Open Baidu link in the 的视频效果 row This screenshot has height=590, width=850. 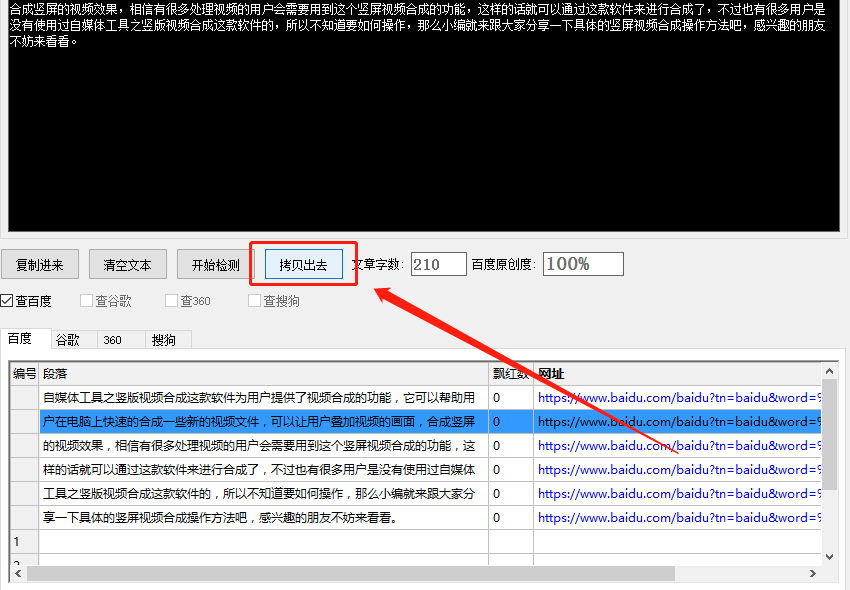pyautogui.click(x=679, y=446)
